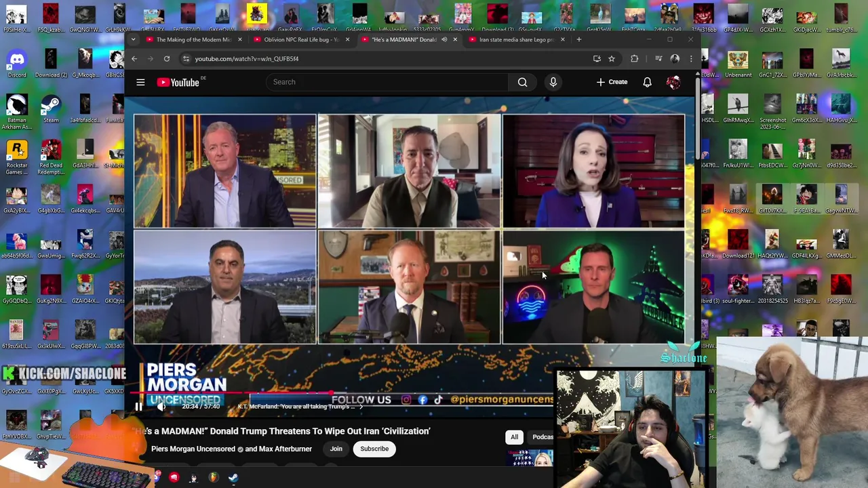Select the 'Download (2)' desktop file
This screenshot has height=488, width=868.
click(x=51, y=64)
